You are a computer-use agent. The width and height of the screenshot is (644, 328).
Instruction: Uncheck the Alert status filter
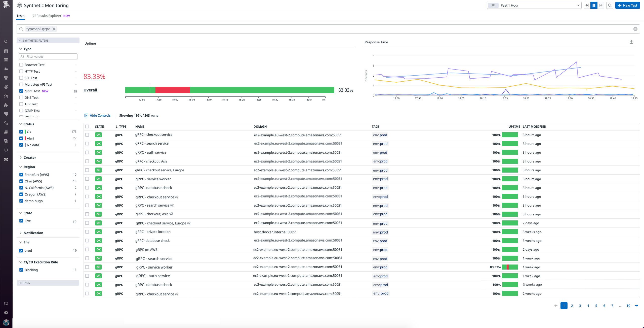tap(21, 138)
